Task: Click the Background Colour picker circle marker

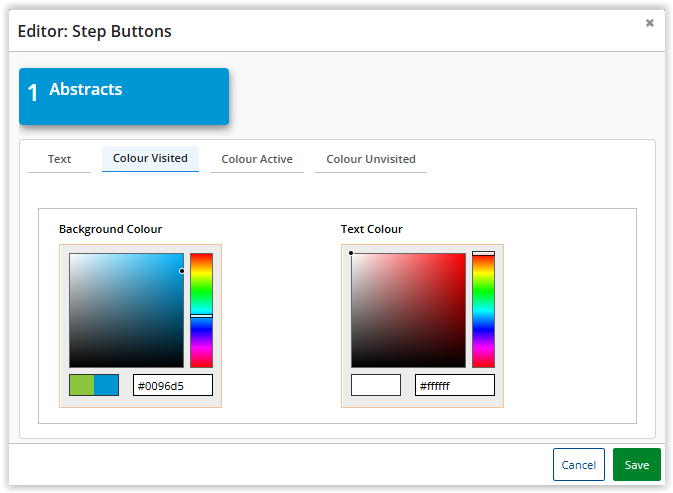Action: (182, 270)
